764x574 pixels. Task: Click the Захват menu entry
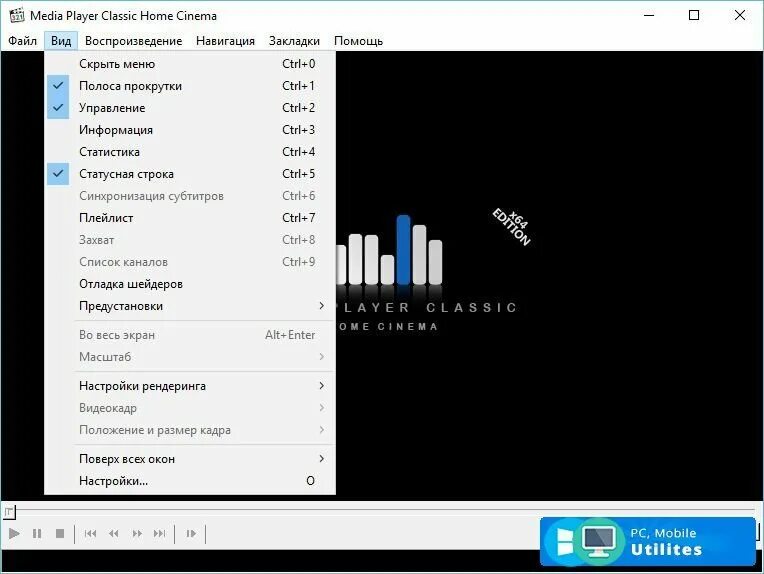[x=190, y=240]
